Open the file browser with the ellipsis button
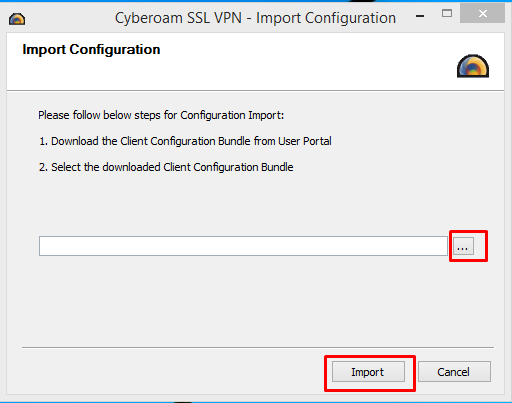The image size is (512, 403). coord(463,246)
